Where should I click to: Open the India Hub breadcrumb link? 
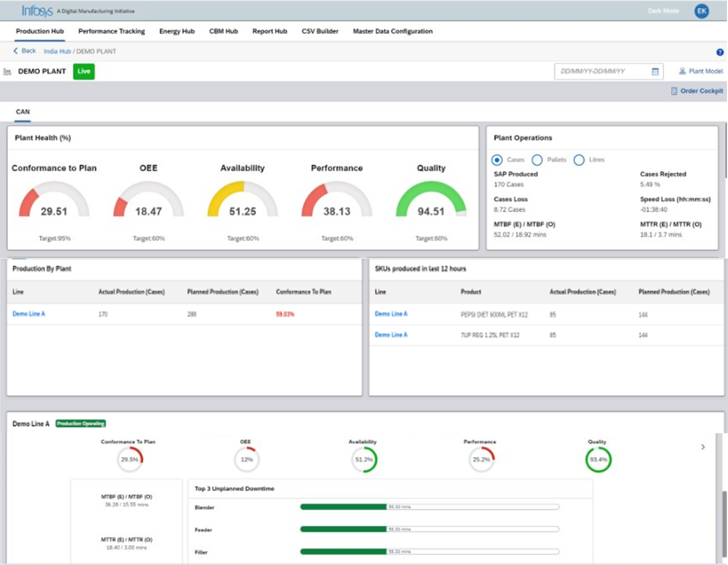coord(57,51)
